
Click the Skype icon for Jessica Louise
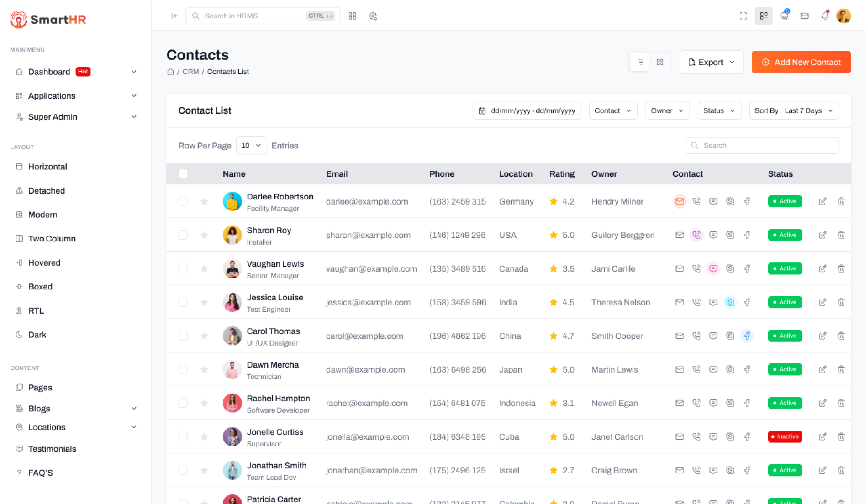(x=730, y=302)
